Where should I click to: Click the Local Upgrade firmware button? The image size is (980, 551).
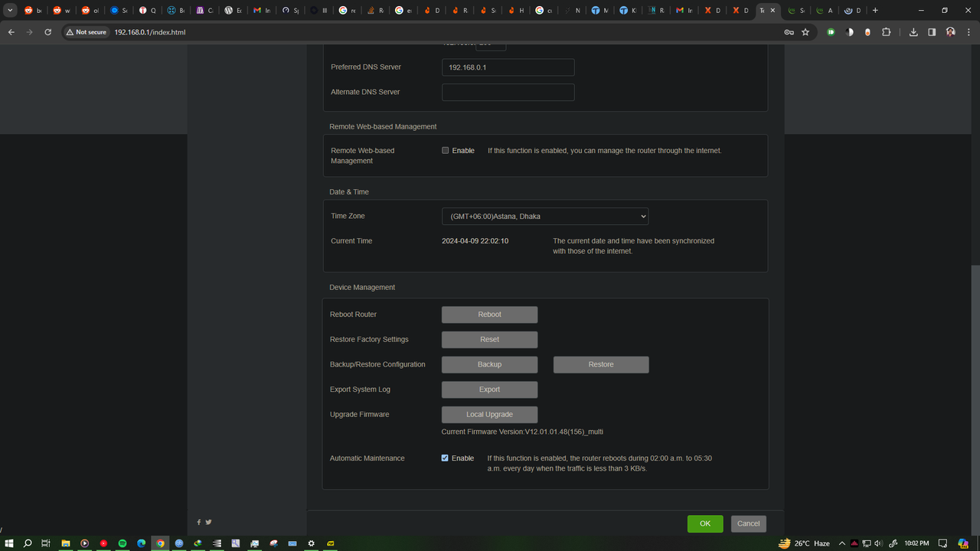tap(489, 414)
